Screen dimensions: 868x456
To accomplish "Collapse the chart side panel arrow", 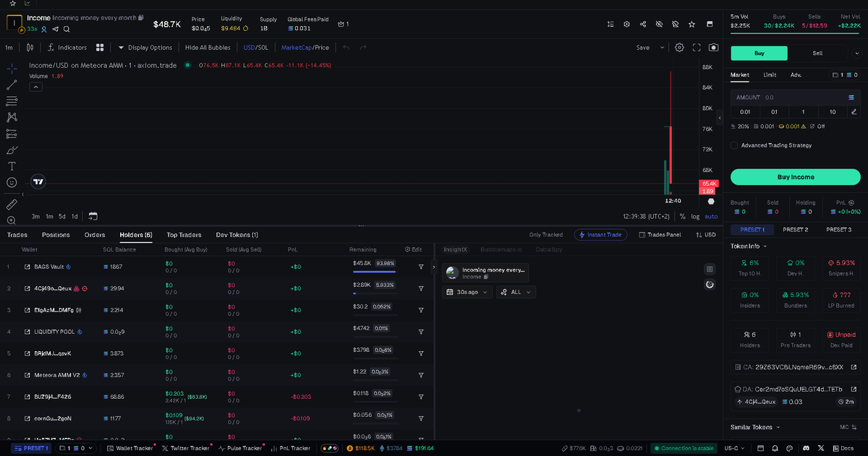I will tap(720, 117).
